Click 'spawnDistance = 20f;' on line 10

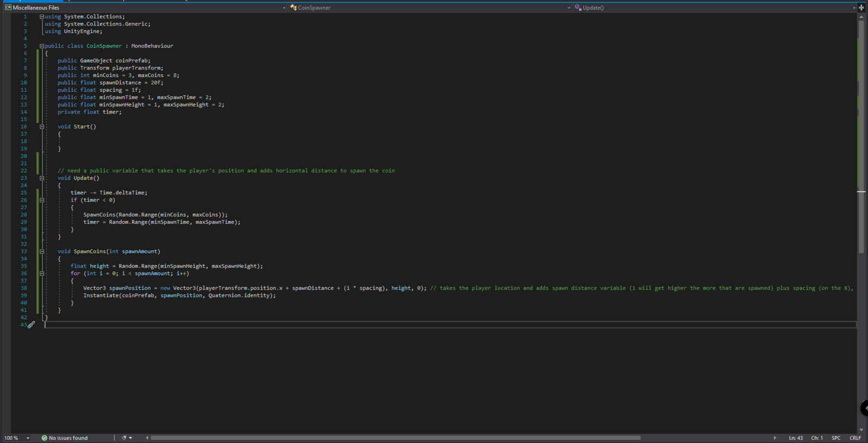131,83
